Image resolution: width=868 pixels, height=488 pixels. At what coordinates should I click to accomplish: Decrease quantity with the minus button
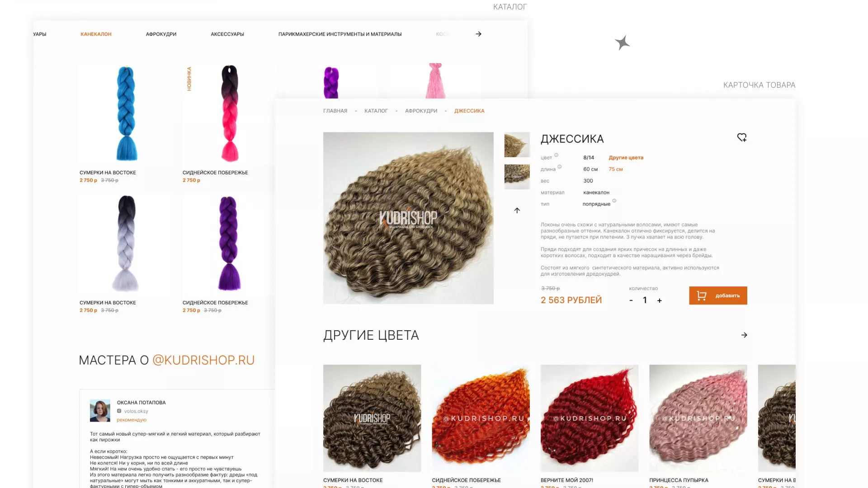(x=631, y=300)
